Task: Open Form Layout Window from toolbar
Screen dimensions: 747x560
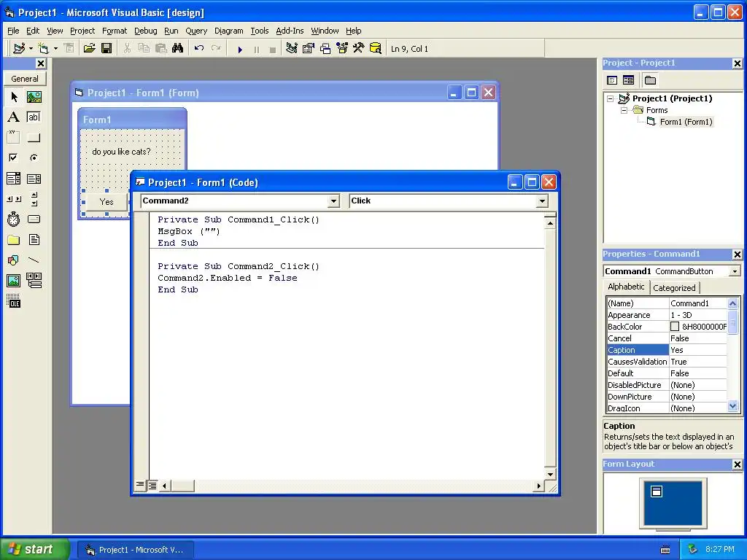Action: pos(325,49)
